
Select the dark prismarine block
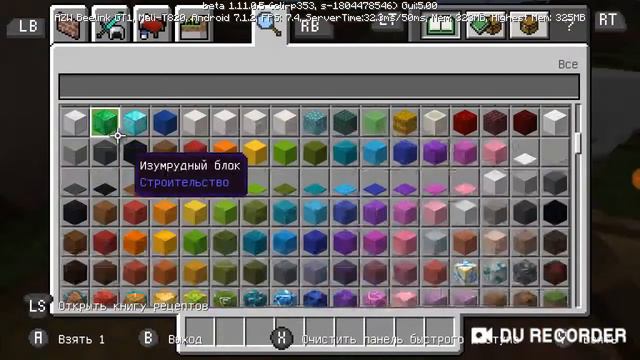coord(345,122)
